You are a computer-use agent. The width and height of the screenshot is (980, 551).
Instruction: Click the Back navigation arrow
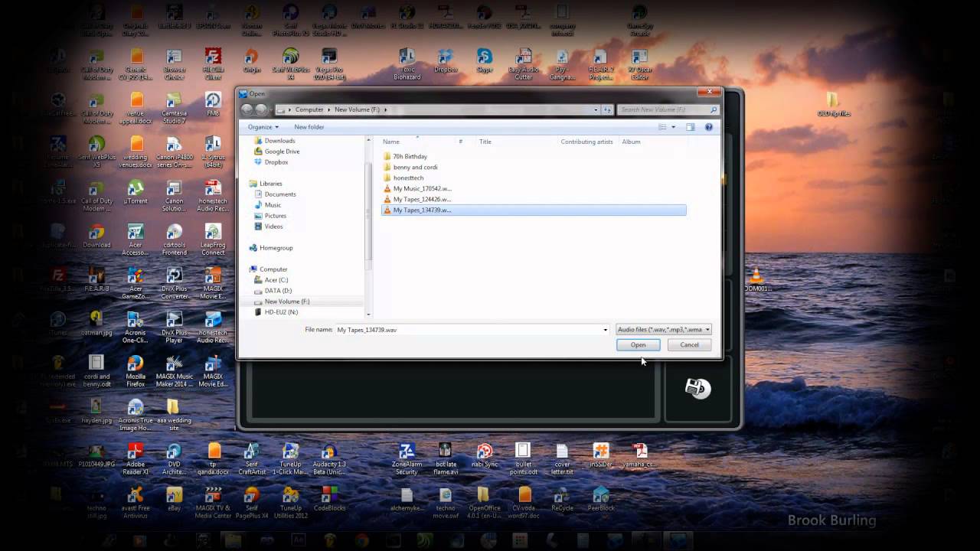pyautogui.click(x=247, y=109)
